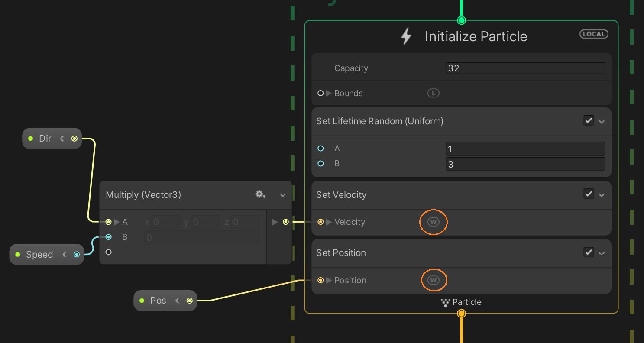Click the Bounds input port
Screen dimensions: 644x343
coord(320,93)
